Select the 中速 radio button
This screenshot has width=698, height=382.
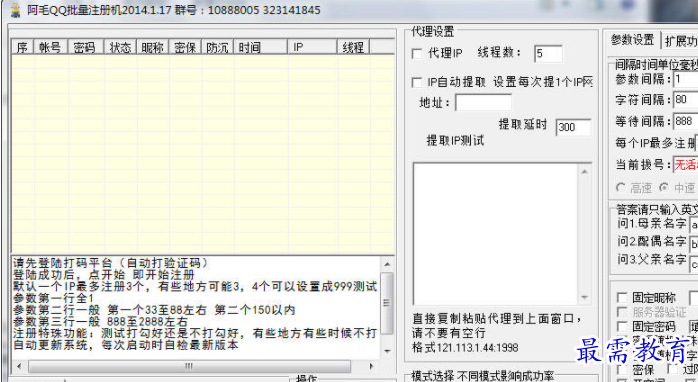[663, 187]
